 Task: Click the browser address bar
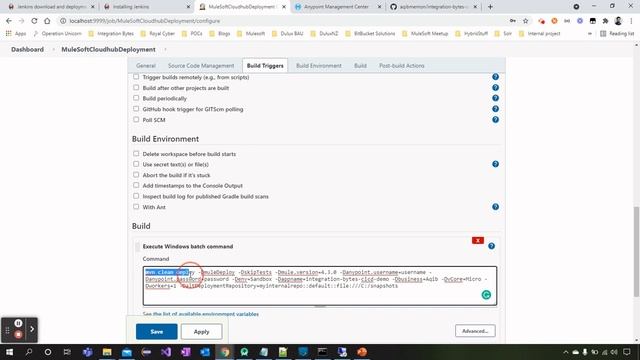pyautogui.click(x=282, y=21)
